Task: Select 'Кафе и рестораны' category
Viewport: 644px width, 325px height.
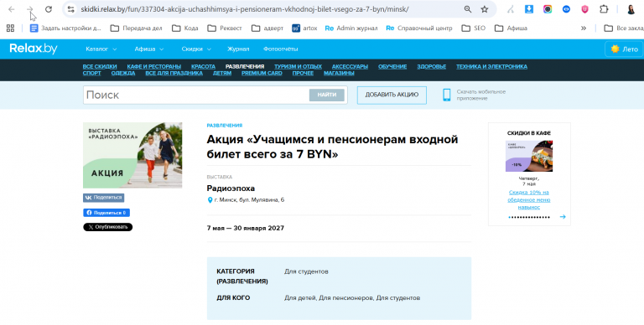Action: (x=154, y=66)
